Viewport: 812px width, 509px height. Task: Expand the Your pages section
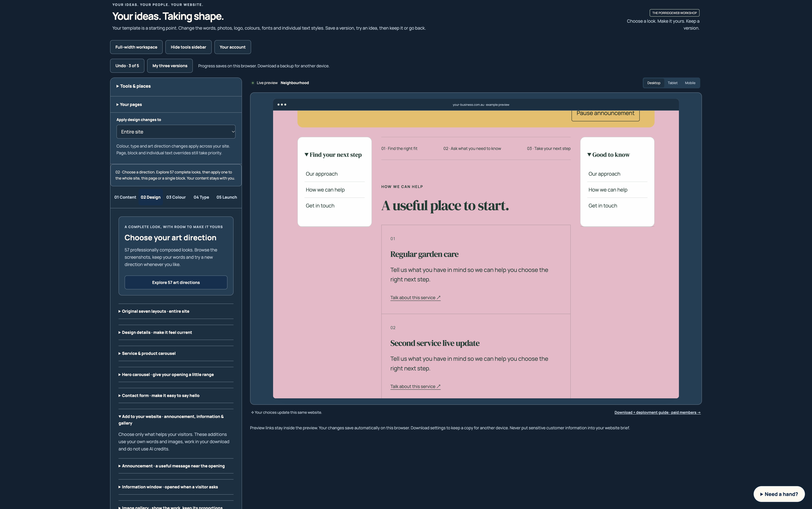click(176, 104)
